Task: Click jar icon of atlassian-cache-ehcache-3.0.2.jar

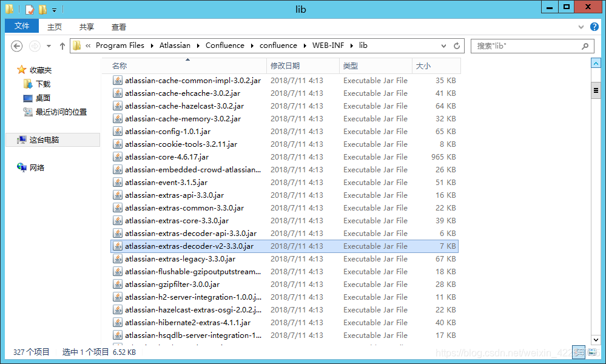Action: pos(118,93)
